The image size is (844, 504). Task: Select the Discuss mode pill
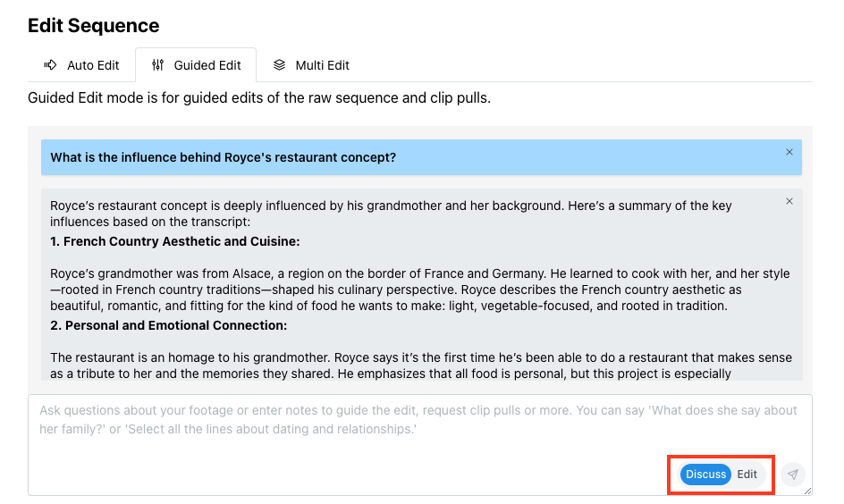coord(705,475)
